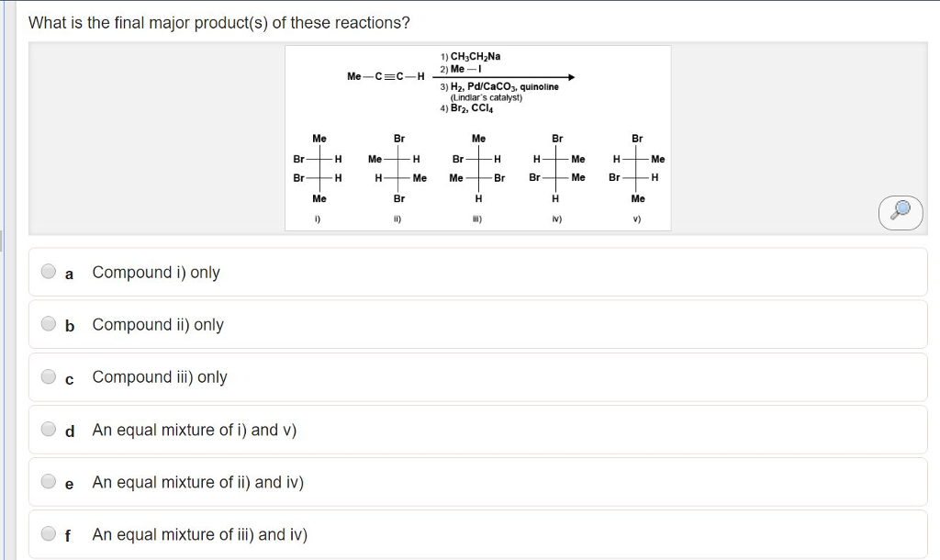Viewport: 940px width, 560px height.
Task: Choose the 'Compound iii) only' answer
Action: tap(161, 376)
